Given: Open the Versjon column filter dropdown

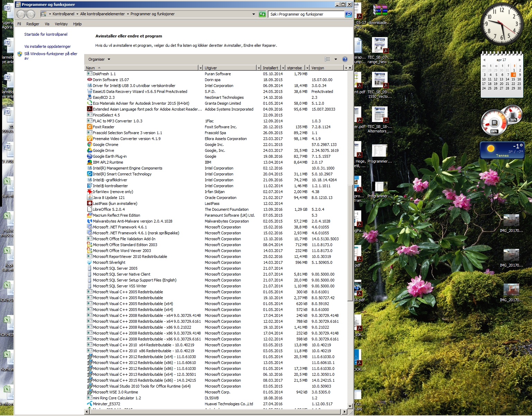Looking at the screenshot, I should 346,68.
